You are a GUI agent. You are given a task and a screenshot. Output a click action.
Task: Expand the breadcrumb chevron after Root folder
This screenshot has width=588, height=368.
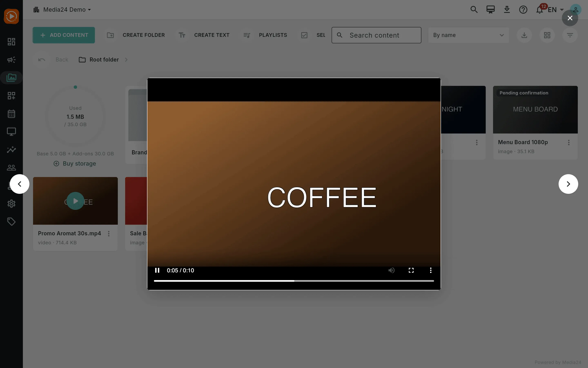coord(126,60)
